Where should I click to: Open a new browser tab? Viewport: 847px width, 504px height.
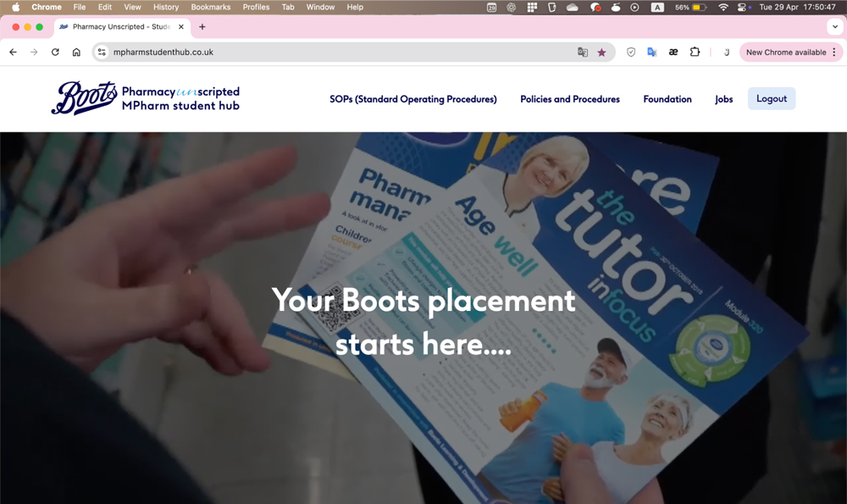pyautogui.click(x=202, y=27)
